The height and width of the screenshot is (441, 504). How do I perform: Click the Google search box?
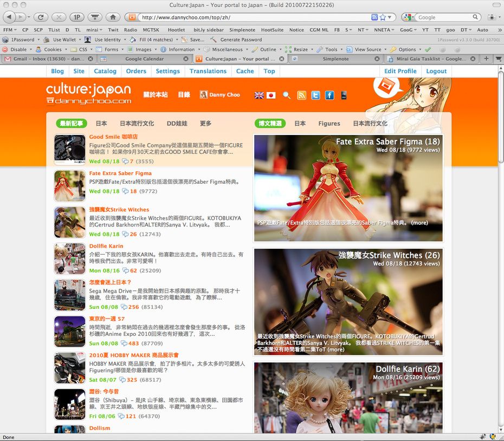click(x=445, y=17)
